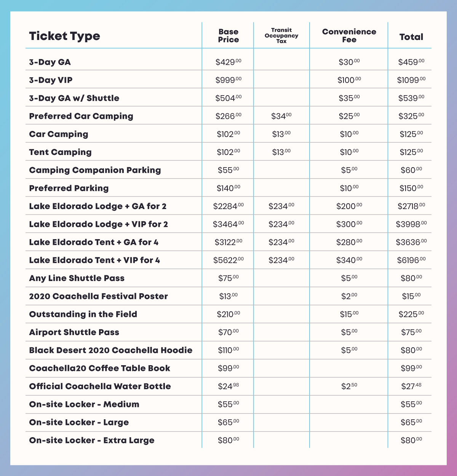Click the Total column header
Screen dimensions: 457x476
(411, 37)
